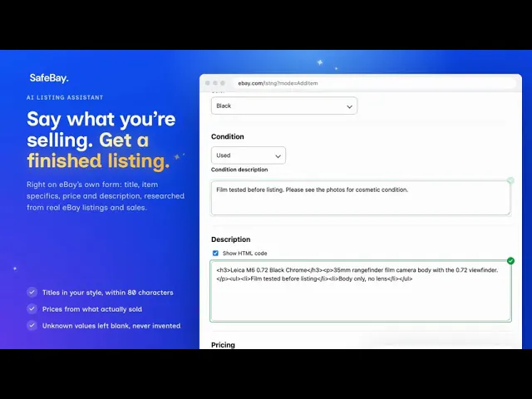
Task: Click checkmark icon beside Titles in your style
Action: point(32,292)
